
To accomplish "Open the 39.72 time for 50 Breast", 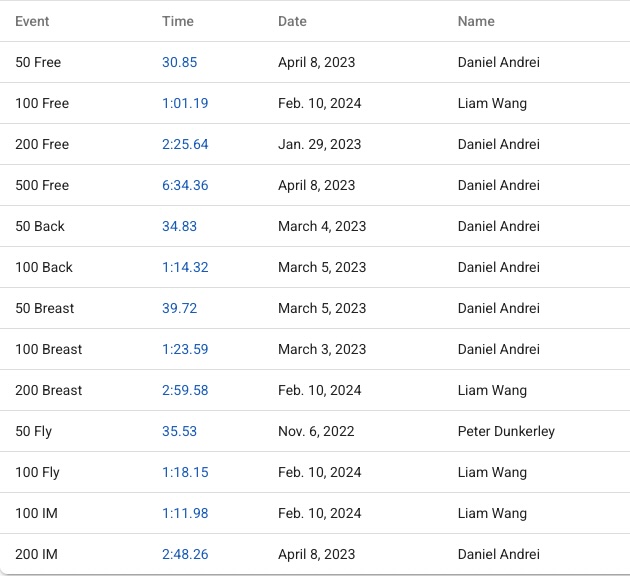I will pyautogui.click(x=179, y=308).
